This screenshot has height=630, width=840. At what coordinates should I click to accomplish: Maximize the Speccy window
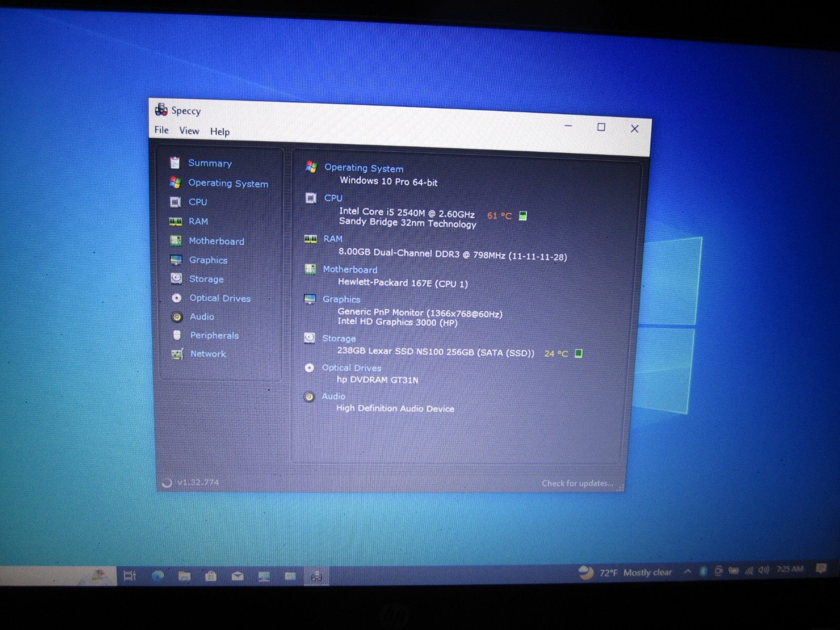(x=601, y=127)
